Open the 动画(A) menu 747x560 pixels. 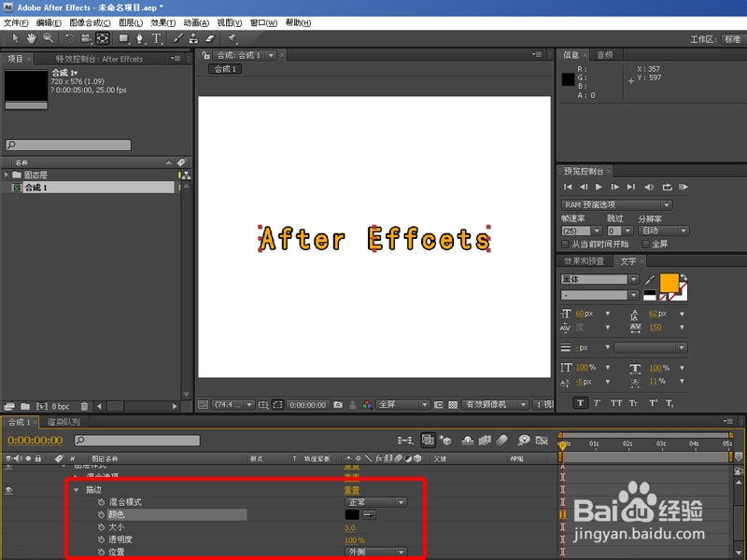point(196,22)
